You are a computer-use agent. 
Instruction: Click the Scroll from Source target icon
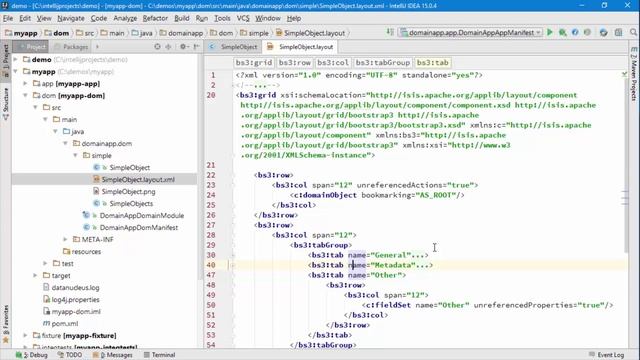(157, 47)
